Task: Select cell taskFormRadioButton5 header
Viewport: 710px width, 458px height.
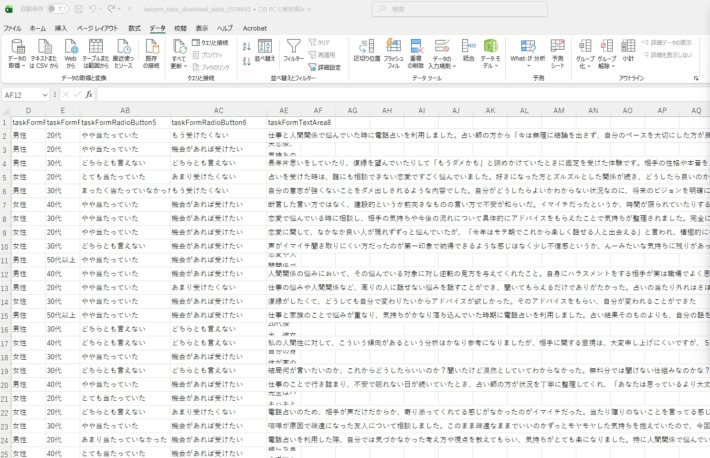Action: (x=125, y=122)
